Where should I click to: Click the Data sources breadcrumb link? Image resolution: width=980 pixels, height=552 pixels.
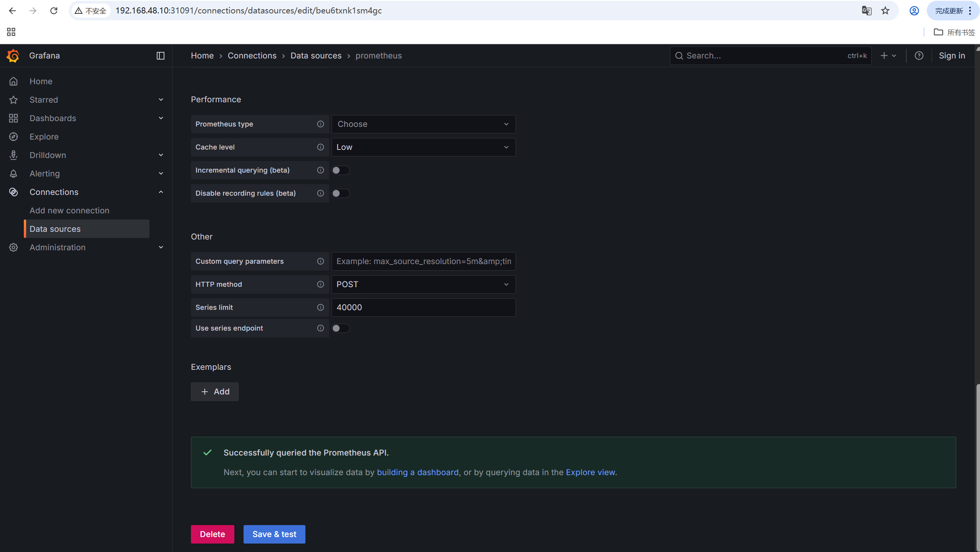tap(316, 56)
